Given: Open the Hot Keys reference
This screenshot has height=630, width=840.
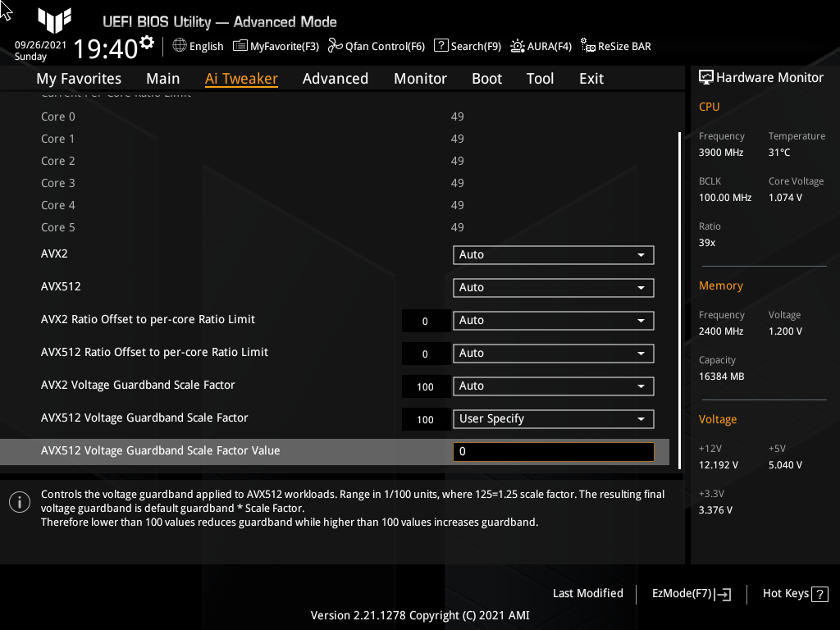Looking at the screenshot, I should click(794, 593).
